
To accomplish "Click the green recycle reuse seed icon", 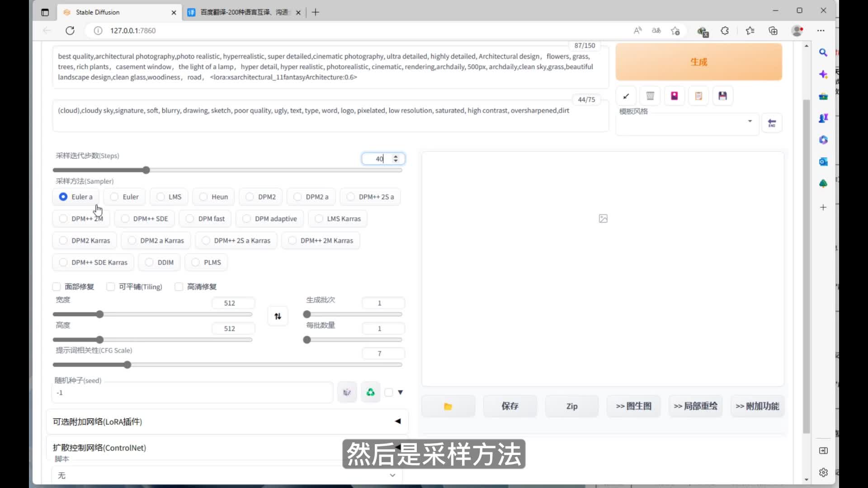I will coord(370,392).
